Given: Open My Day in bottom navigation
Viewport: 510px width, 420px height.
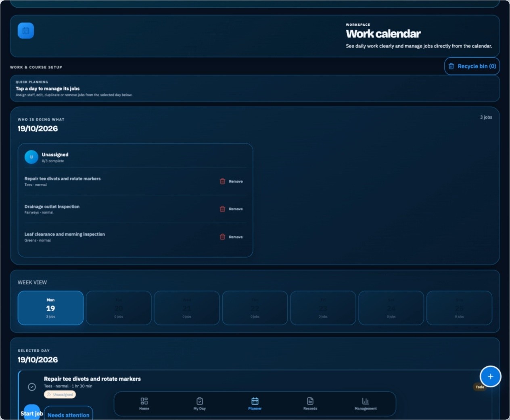Looking at the screenshot, I should point(199,403).
